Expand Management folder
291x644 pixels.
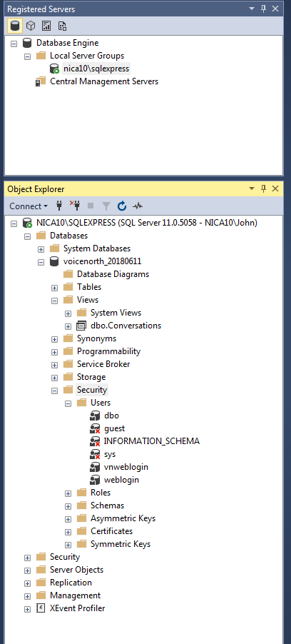(28, 596)
